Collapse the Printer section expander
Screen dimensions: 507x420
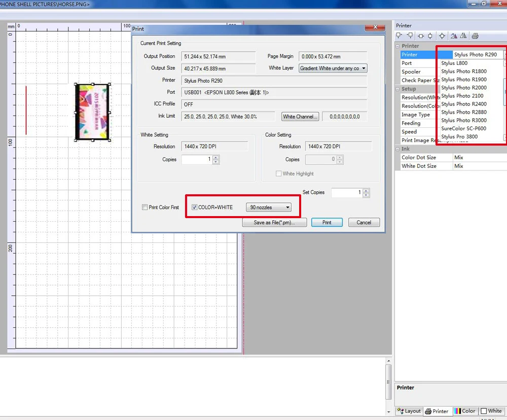point(397,46)
